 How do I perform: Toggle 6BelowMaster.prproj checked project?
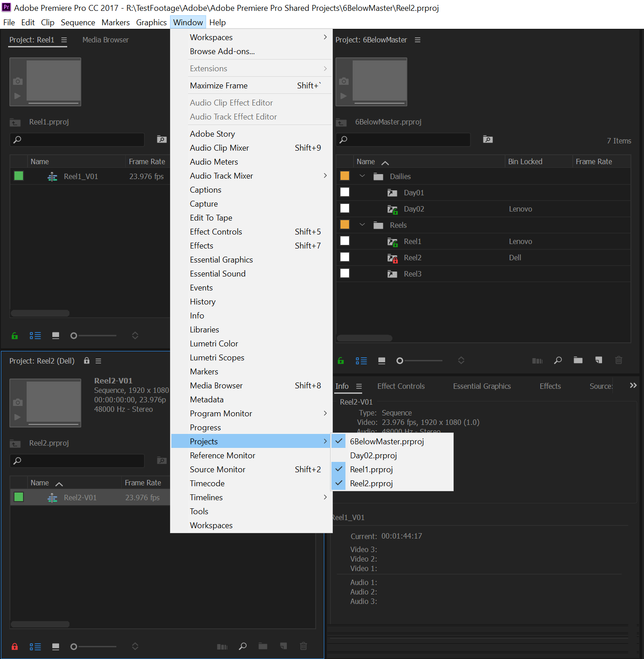(392, 442)
